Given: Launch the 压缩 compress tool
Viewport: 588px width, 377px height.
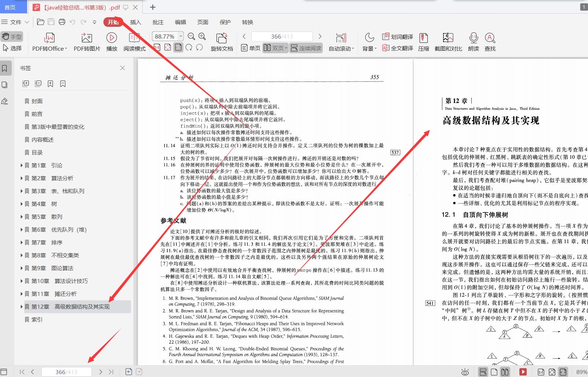Looking at the screenshot, I should tap(424, 41).
